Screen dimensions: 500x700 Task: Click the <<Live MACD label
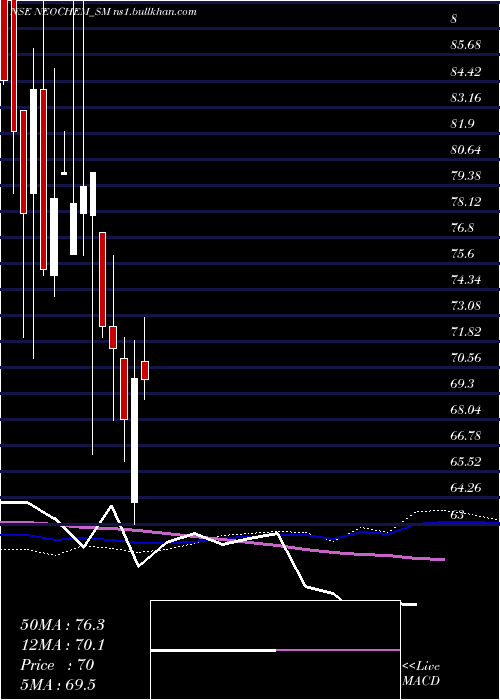coord(421,674)
